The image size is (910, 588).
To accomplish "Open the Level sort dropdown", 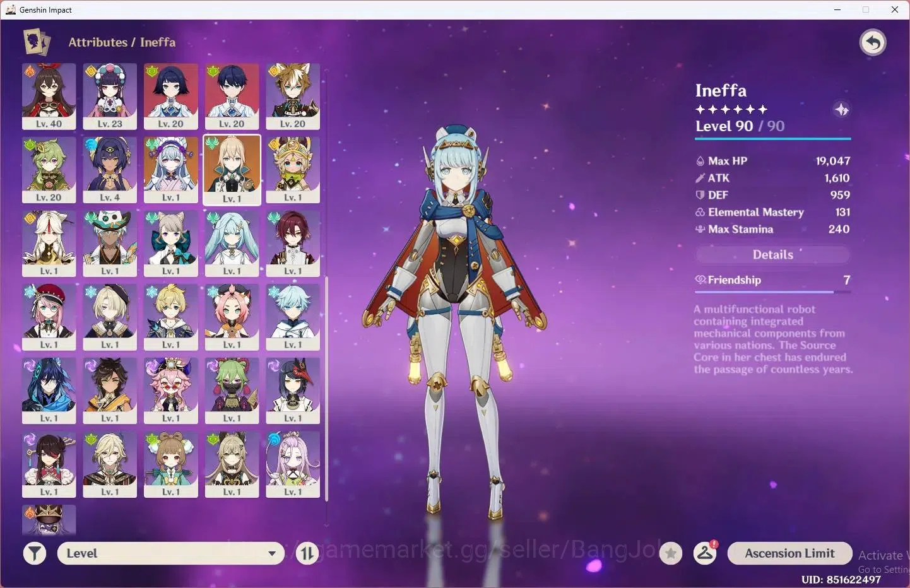I will 171,553.
